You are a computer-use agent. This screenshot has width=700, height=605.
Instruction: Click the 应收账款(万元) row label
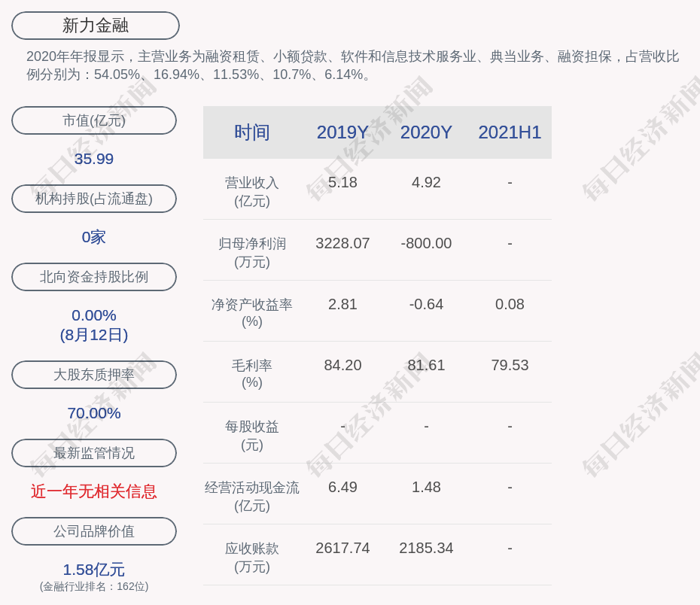click(x=252, y=558)
